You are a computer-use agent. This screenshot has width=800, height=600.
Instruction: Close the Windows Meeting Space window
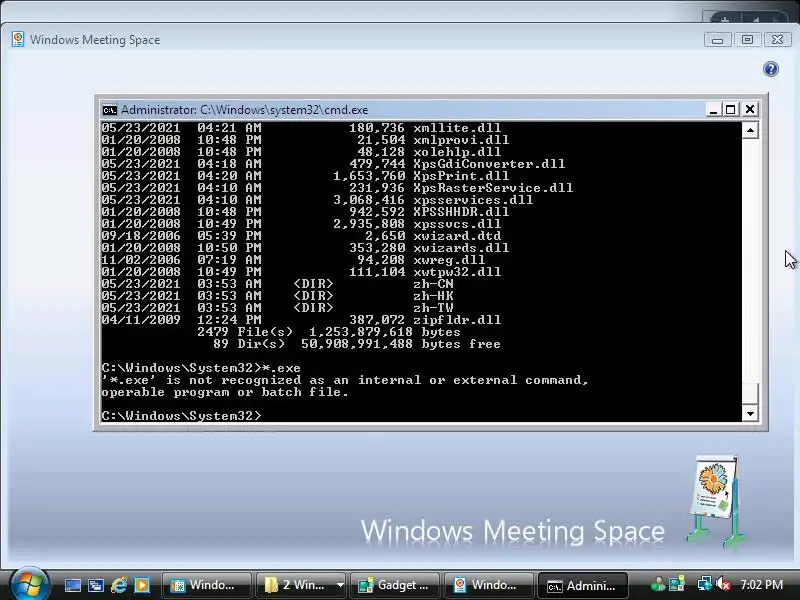777,40
